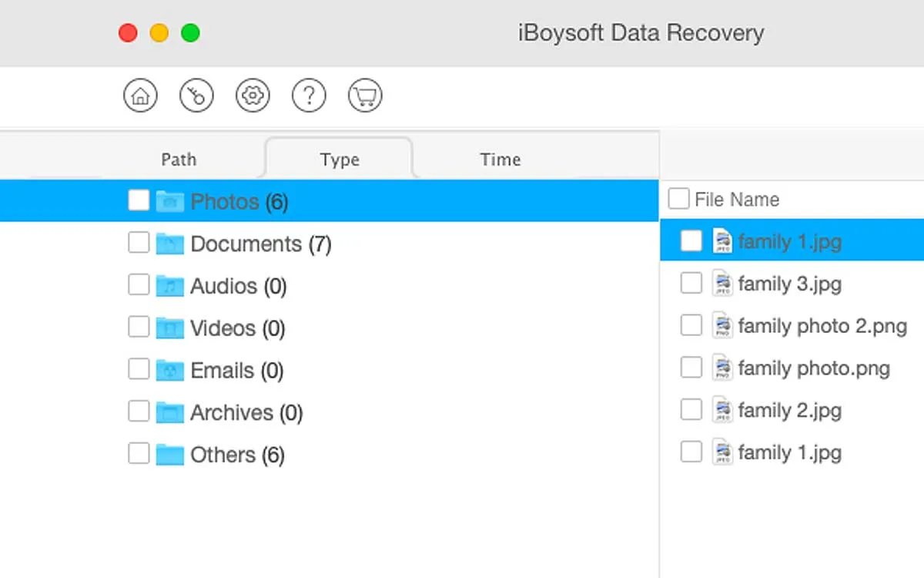924x578 pixels.
Task: Click the JPEG icon of family 2.jpg
Action: 722,410
